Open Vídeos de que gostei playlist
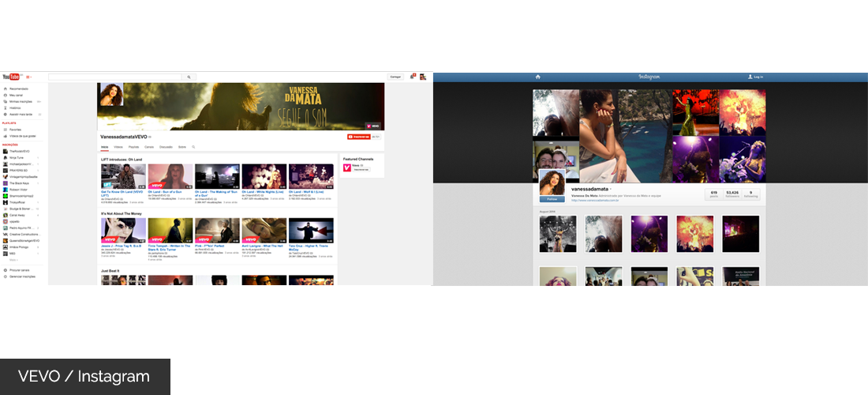The height and width of the screenshot is (395, 868). click(x=22, y=136)
